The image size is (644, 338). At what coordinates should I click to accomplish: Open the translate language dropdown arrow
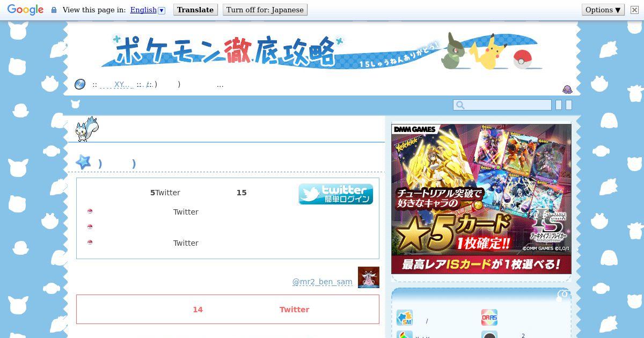coord(162,10)
